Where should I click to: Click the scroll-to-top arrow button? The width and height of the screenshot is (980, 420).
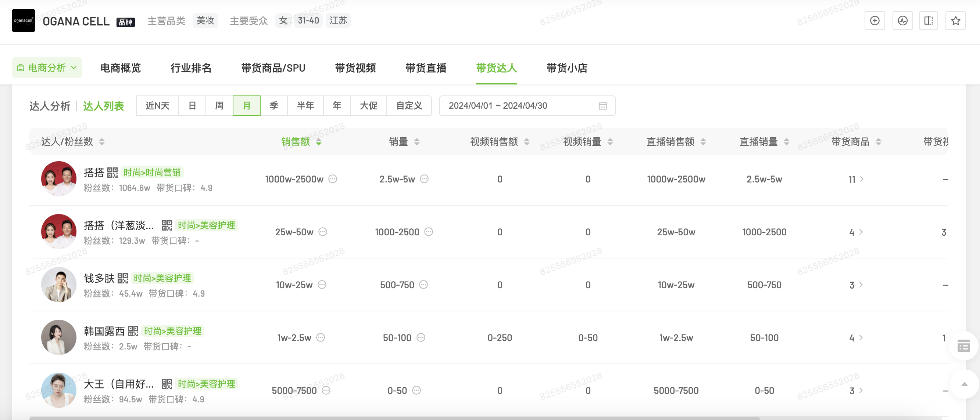click(x=964, y=384)
